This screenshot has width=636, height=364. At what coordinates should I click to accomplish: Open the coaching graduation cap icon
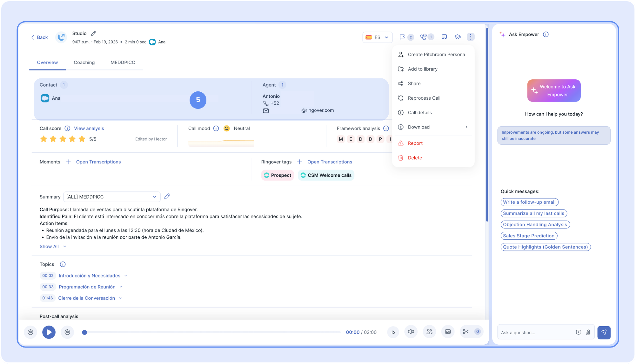tap(457, 37)
